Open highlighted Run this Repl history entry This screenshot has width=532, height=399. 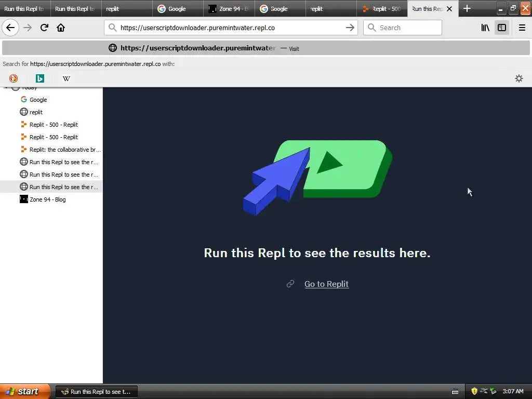(x=51, y=187)
